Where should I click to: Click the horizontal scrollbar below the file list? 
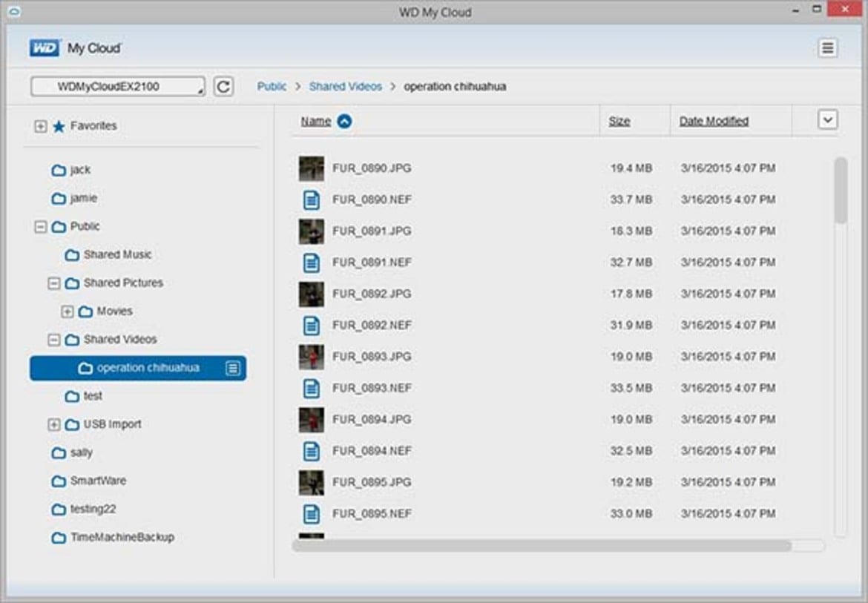[542, 546]
